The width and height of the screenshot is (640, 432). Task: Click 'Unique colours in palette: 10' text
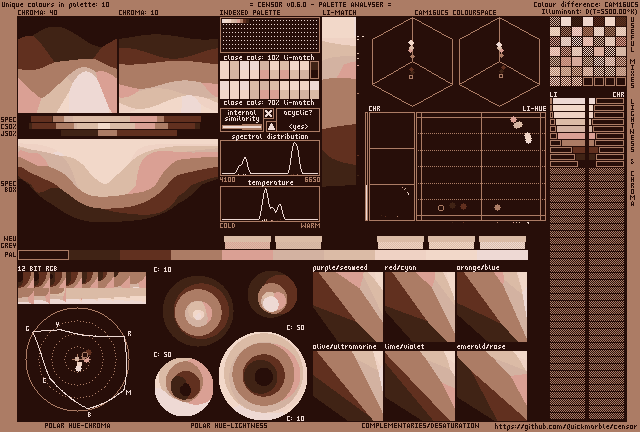coord(56,4)
